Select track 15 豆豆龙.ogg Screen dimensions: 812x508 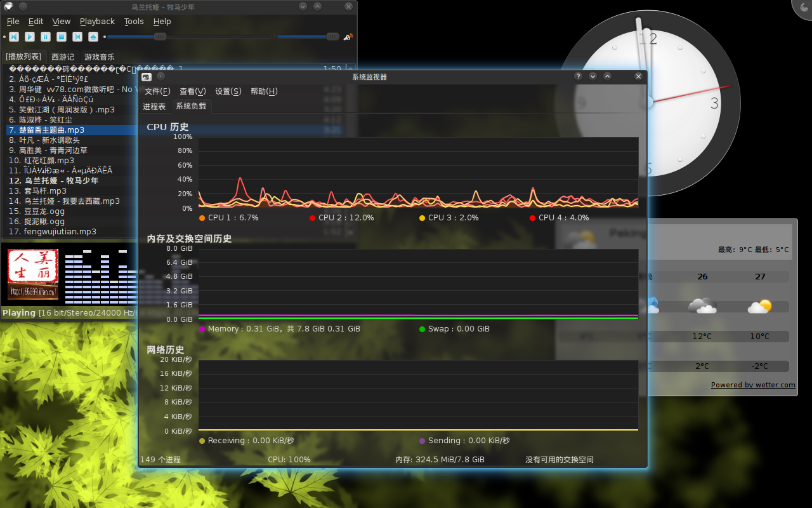[71, 211]
